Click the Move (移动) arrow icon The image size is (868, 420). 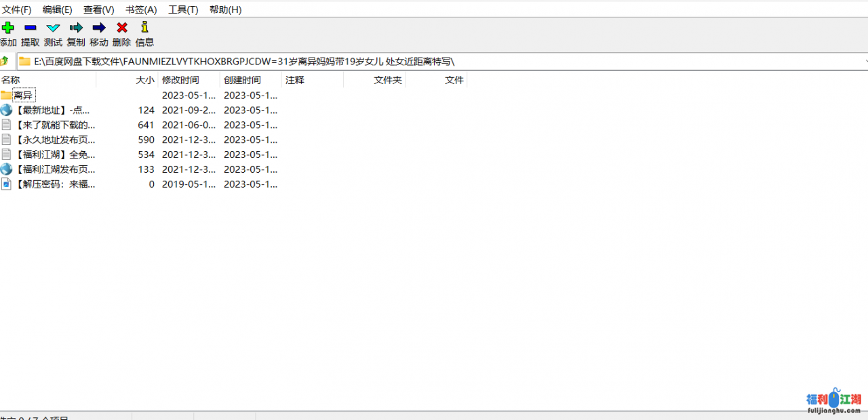pyautogui.click(x=99, y=28)
